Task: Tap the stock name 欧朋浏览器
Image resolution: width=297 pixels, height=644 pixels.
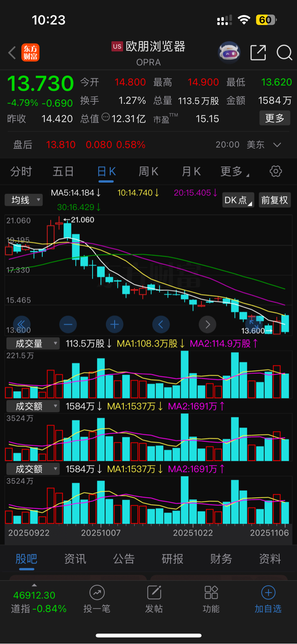Action: tap(155, 46)
